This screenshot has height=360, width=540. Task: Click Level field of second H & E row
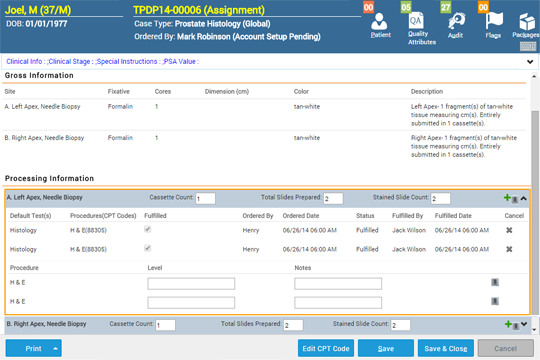tap(191, 302)
